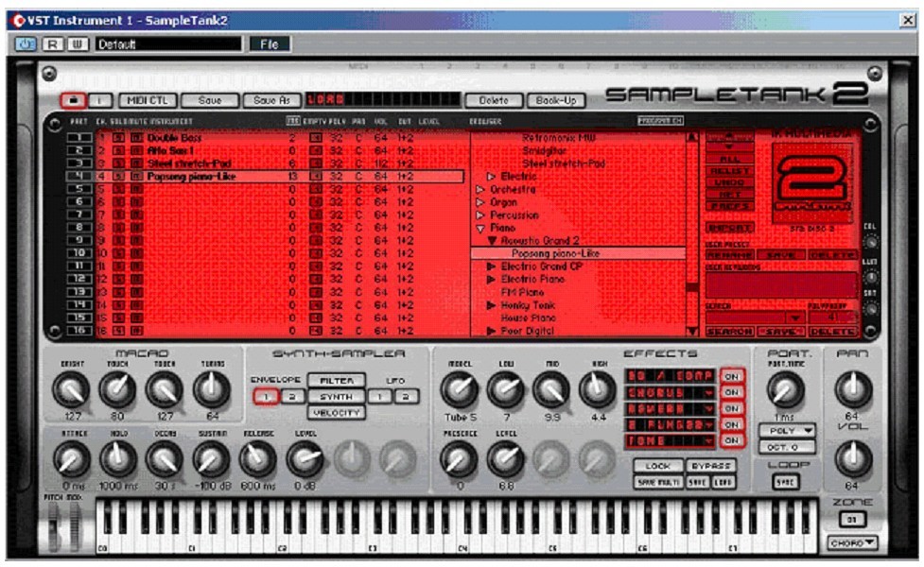Click the Save As button
Viewport: 924px width, 567px height.
(270, 99)
